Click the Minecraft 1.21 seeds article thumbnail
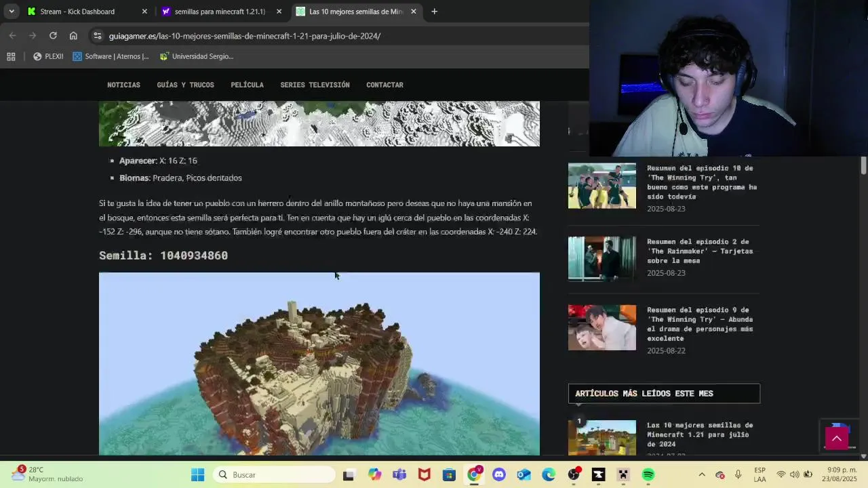This screenshot has height=488, width=868. click(x=602, y=438)
